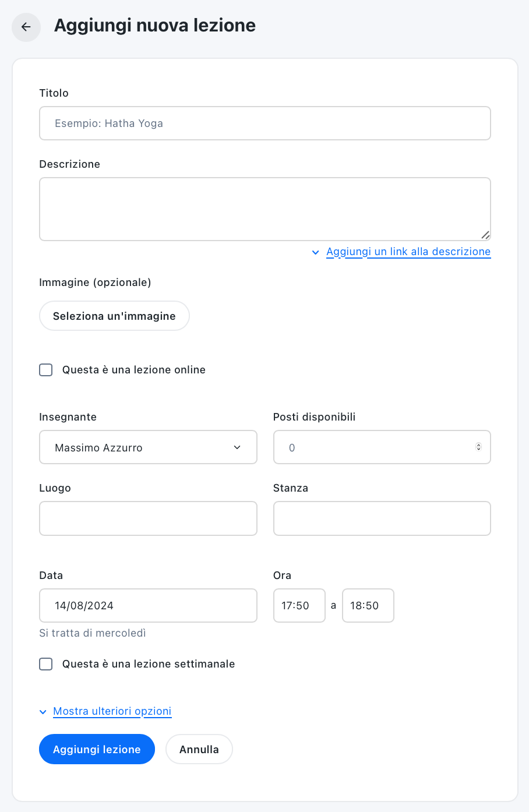
Task: Enable 'Questa è una lezione online' checkbox
Action: pos(46,370)
